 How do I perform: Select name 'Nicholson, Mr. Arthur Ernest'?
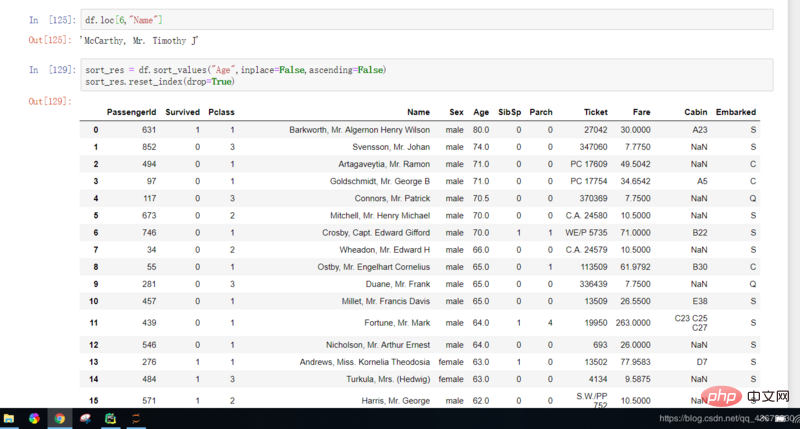click(378, 345)
